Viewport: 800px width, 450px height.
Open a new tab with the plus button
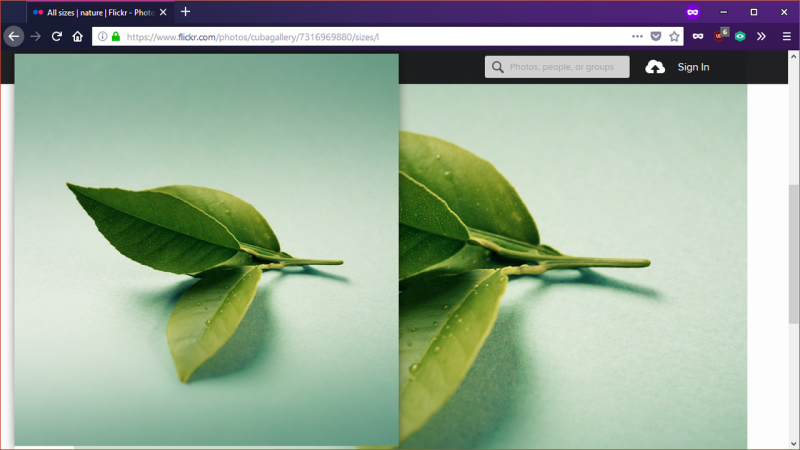(186, 12)
